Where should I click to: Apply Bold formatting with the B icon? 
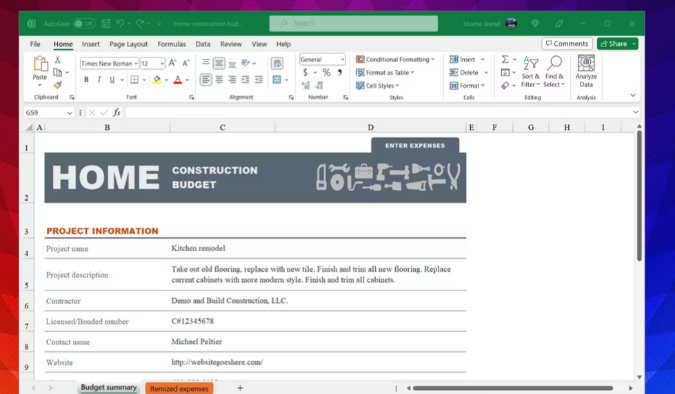tap(86, 80)
